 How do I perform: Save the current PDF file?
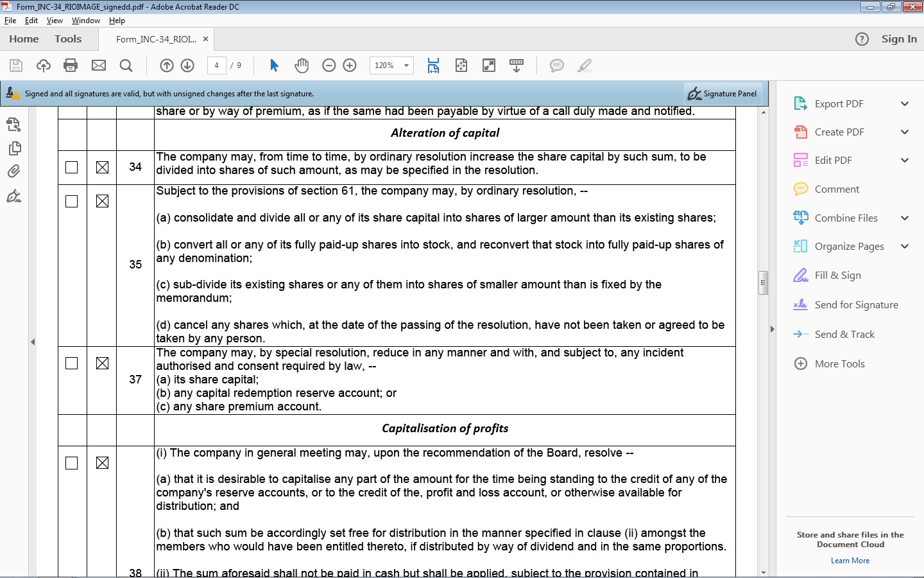15,65
